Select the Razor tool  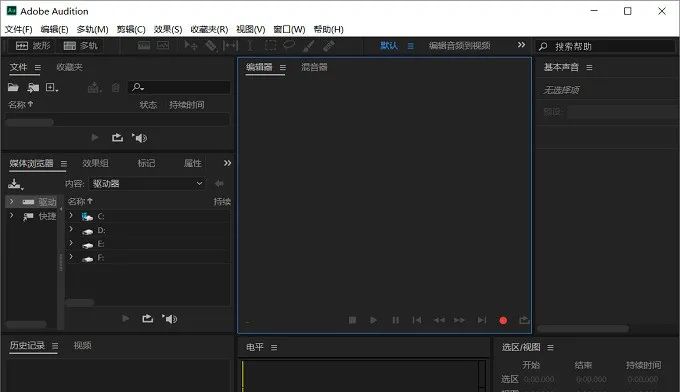pos(211,45)
